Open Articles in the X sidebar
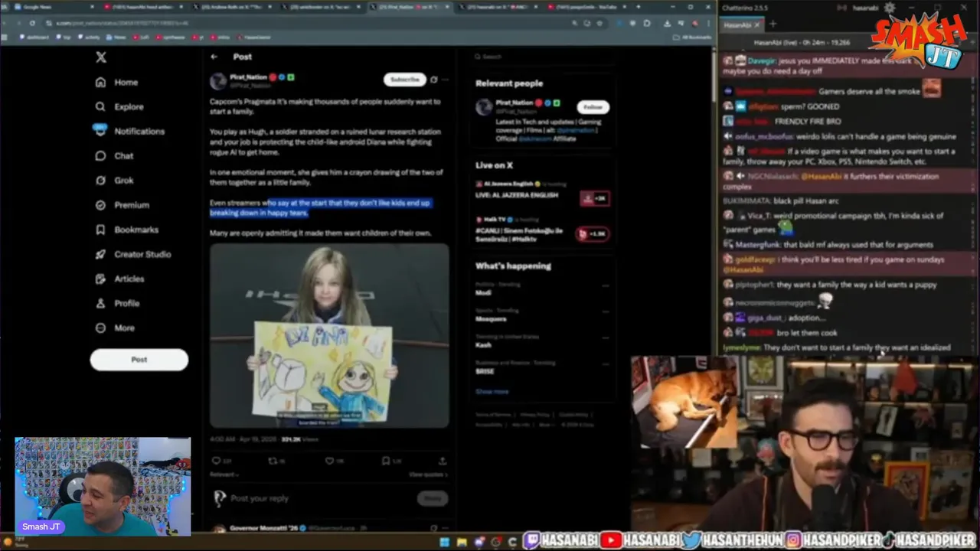Image resolution: width=980 pixels, height=551 pixels. 119,279
